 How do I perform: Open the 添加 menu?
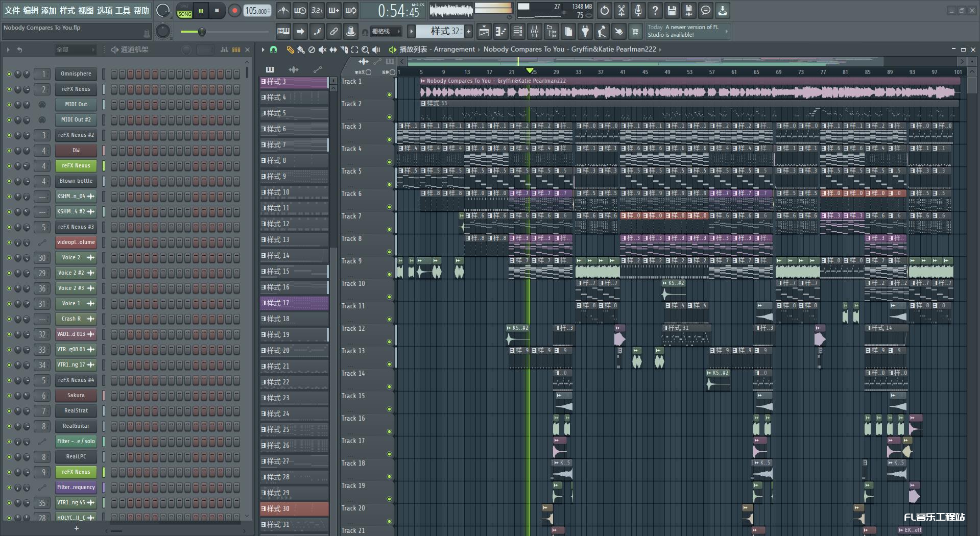tap(49, 10)
